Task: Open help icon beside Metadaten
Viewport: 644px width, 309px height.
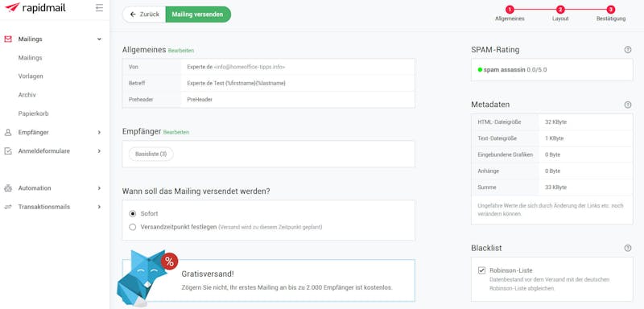Action: 627,105
